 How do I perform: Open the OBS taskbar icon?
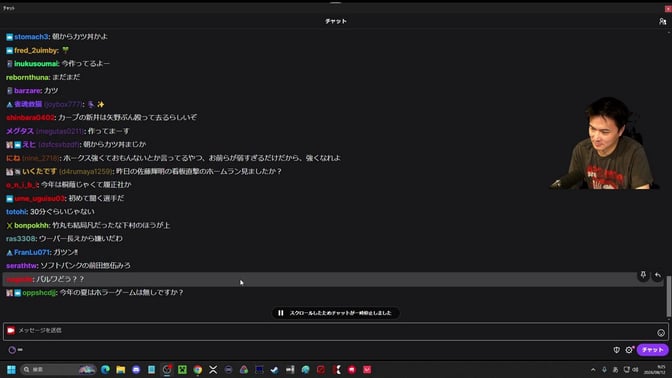point(167,369)
